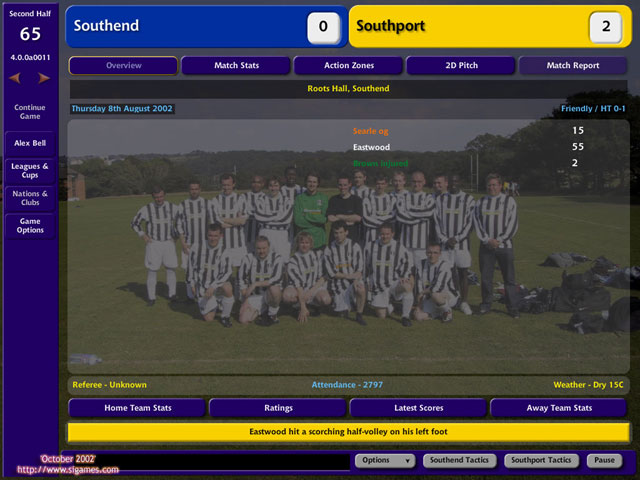Open Southport Tactics

point(541,460)
